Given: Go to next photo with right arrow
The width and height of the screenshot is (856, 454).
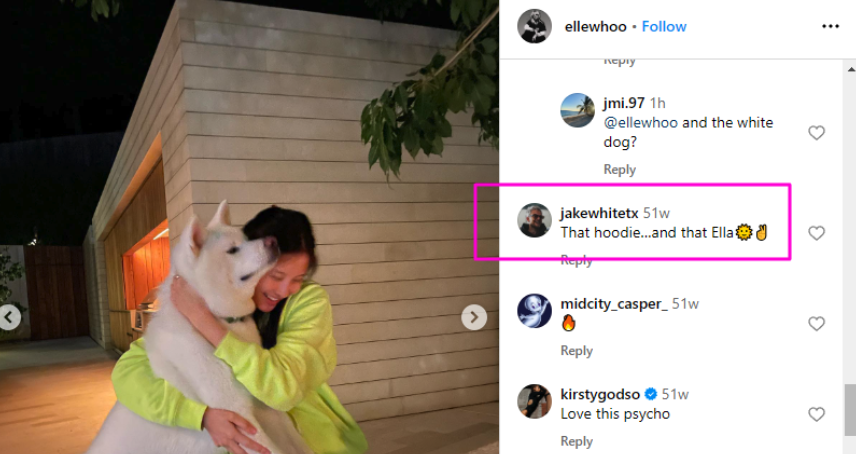Looking at the screenshot, I should 474,317.
